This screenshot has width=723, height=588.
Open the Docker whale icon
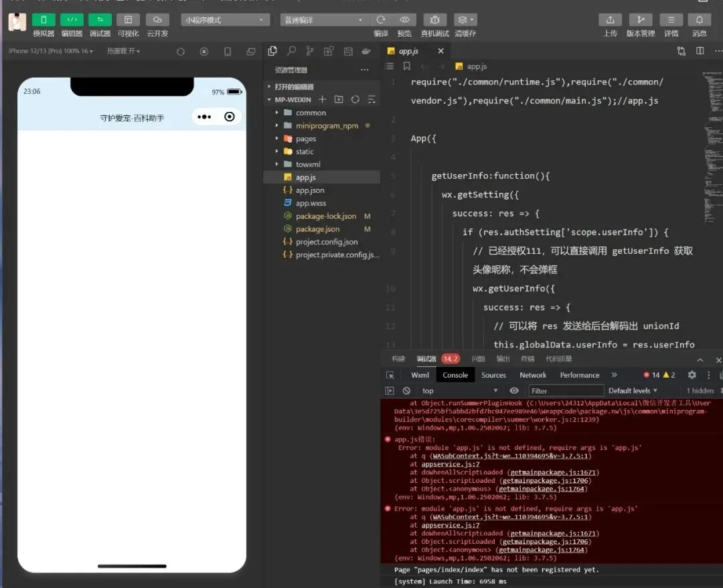click(x=366, y=51)
